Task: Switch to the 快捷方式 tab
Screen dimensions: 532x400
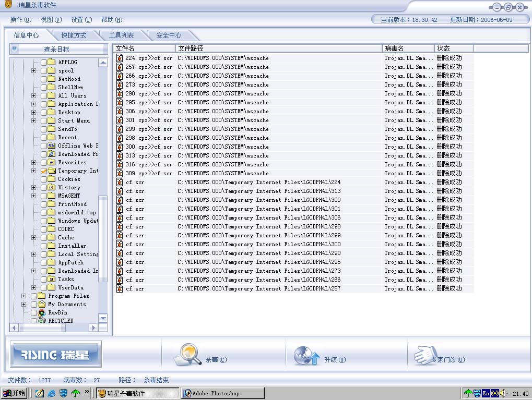Action: pos(74,35)
